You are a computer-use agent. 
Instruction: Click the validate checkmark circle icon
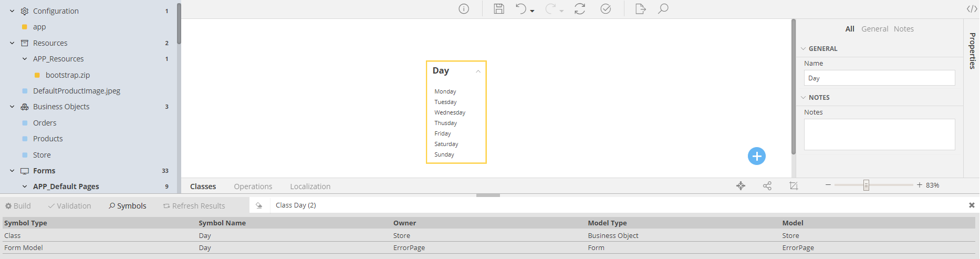(x=606, y=9)
